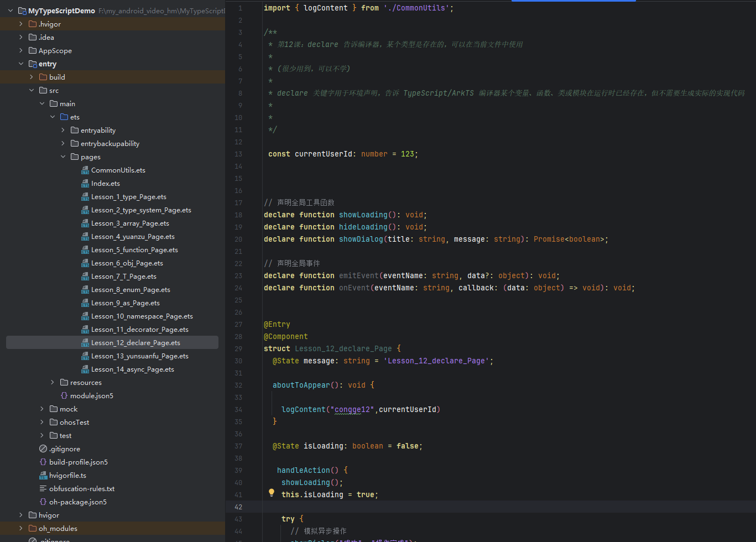
Task: Open Lesson_10_namespace_Page.ets
Action: click(x=142, y=316)
